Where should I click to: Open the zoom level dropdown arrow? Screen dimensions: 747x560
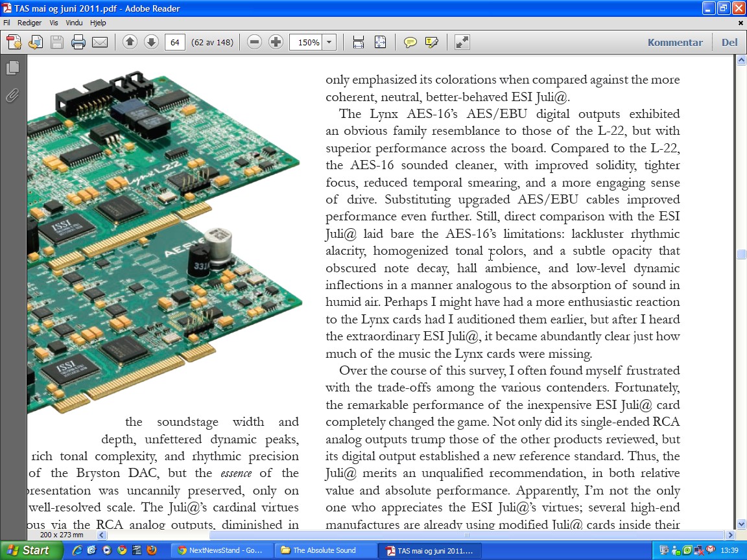pos(329,42)
